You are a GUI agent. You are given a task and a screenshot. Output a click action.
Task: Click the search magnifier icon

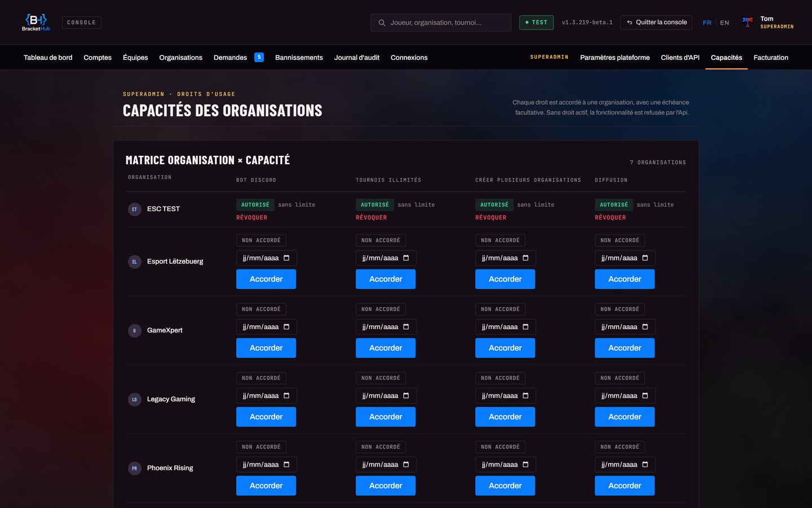click(x=382, y=23)
